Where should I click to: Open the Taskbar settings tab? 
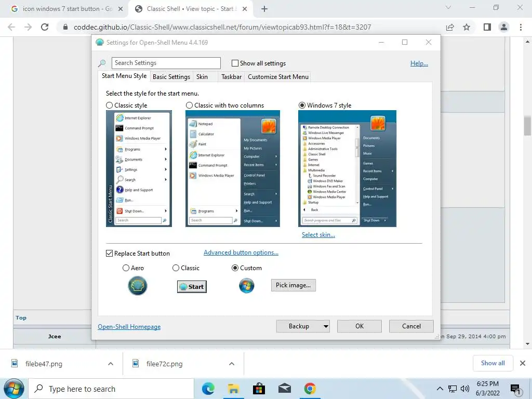[x=231, y=77]
